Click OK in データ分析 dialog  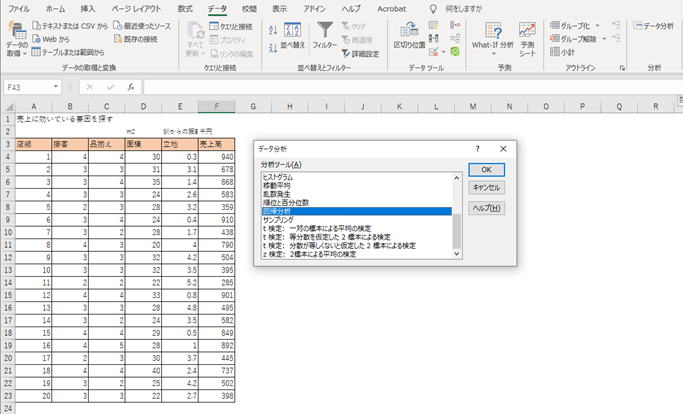487,170
